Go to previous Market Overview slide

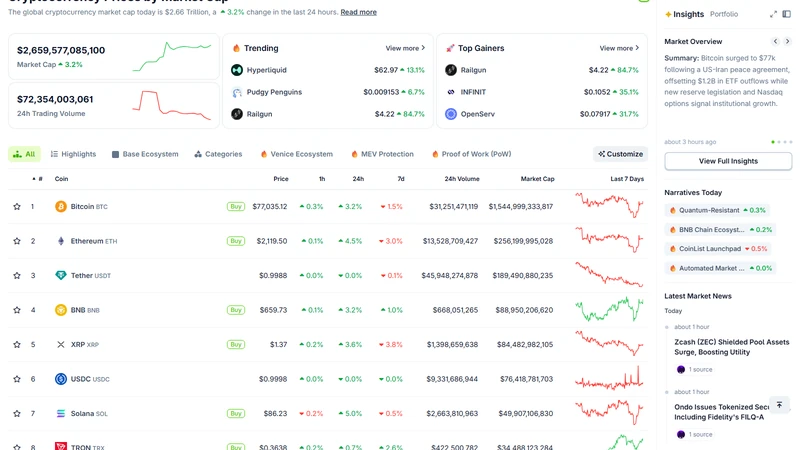point(776,41)
